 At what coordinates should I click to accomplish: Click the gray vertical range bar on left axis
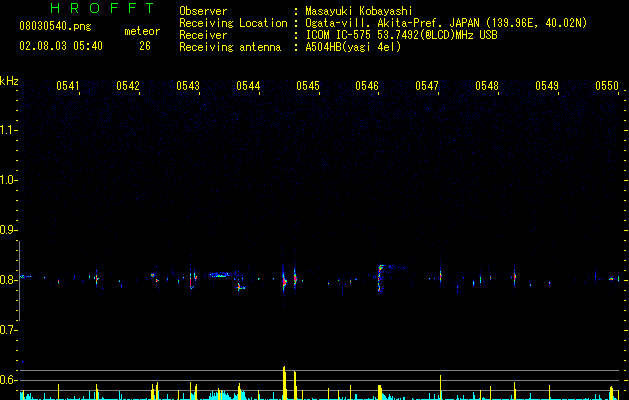pos(19,281)
